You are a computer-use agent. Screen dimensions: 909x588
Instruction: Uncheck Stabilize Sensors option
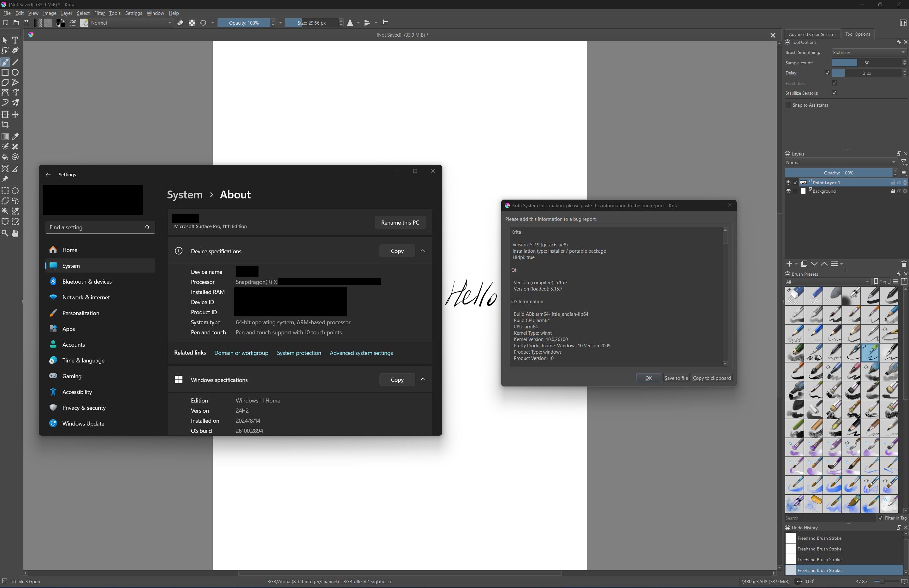pos(834,93)
